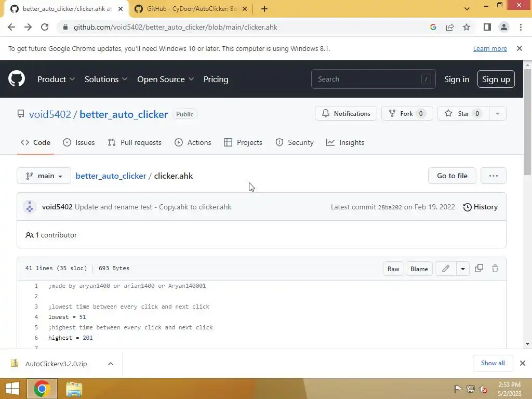Open the void5402 owner link

pos(50,114)
